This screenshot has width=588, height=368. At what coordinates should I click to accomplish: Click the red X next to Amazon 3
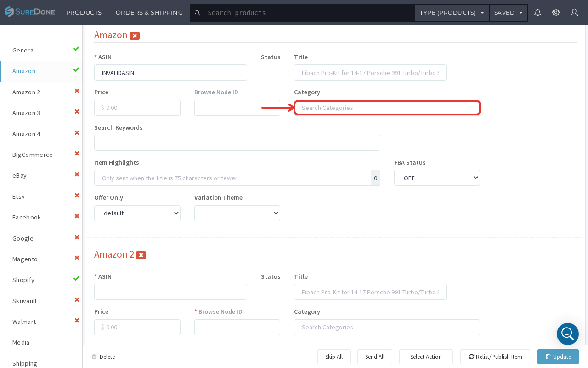click(x=77, y=112)
